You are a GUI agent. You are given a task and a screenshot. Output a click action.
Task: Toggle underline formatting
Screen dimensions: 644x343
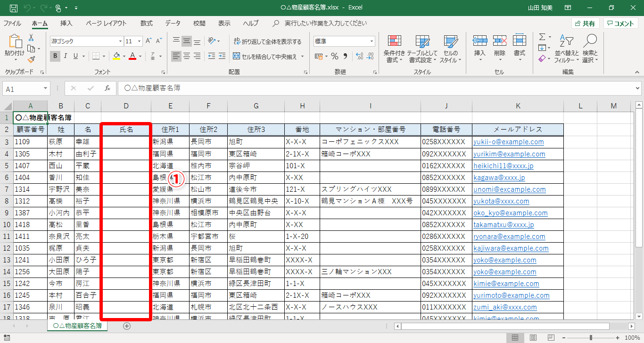click(75, 56)
